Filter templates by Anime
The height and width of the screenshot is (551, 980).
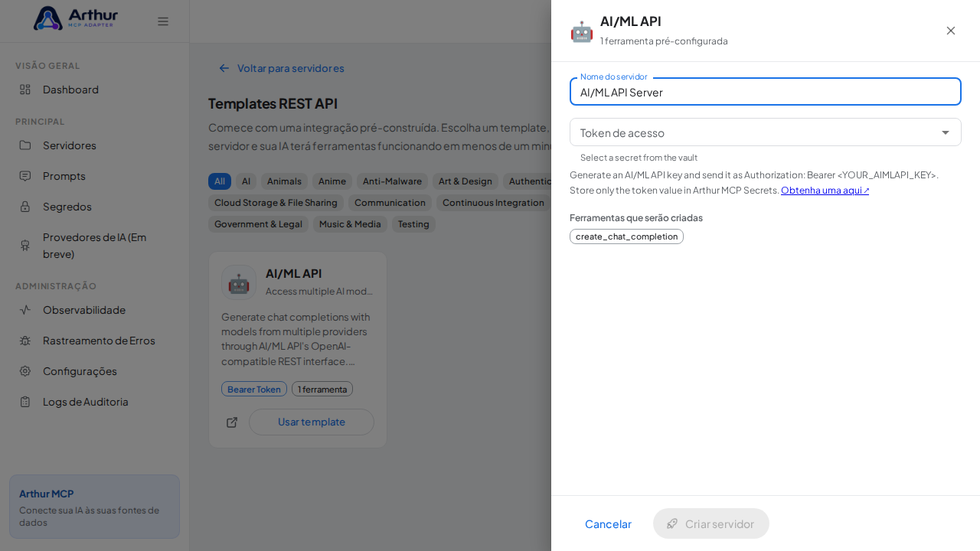[332, 181]
